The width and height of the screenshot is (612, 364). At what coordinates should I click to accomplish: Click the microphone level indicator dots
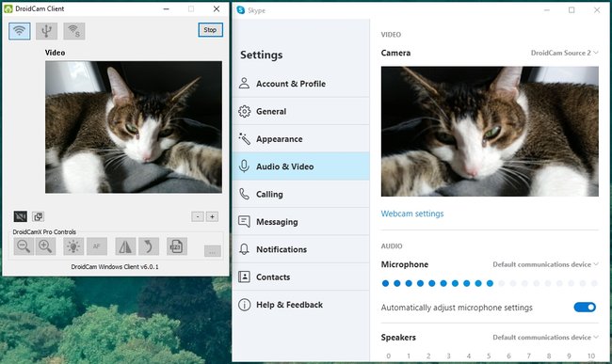tap(490, 283)
